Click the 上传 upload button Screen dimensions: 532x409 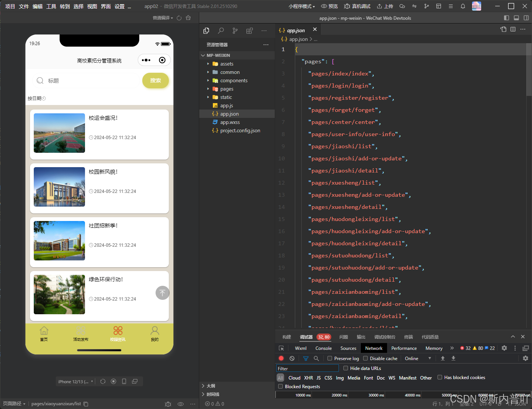point(385,6)
